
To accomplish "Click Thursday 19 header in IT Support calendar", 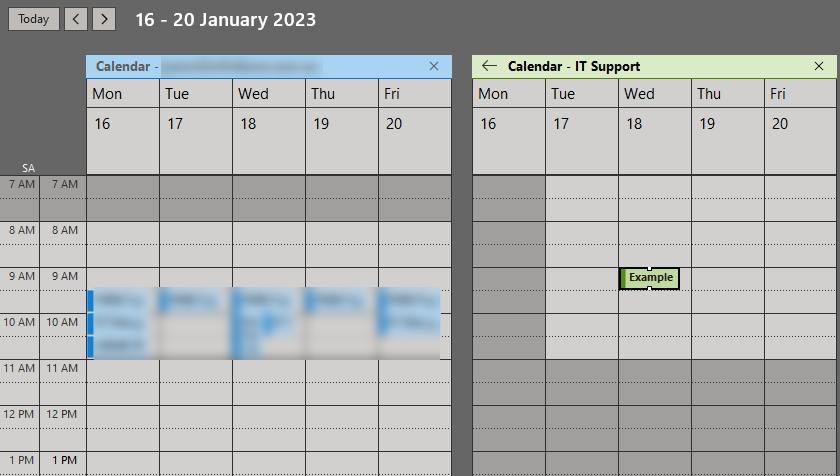I will tap(728, 125).
